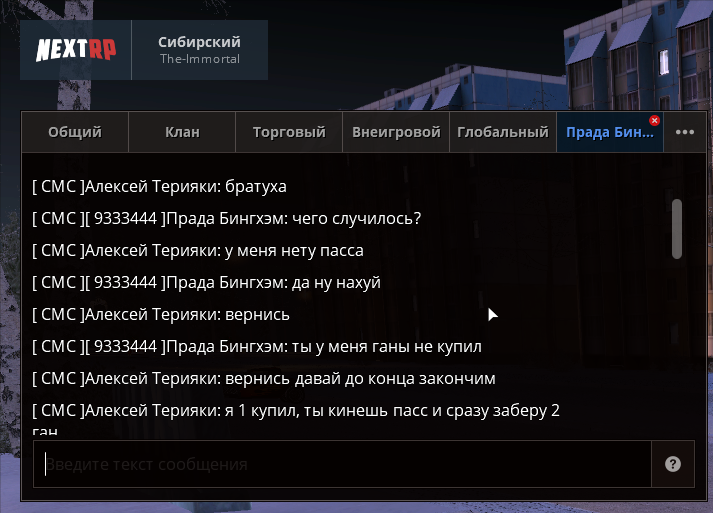Click the NEXTRP logo

[x=76, y=50]
